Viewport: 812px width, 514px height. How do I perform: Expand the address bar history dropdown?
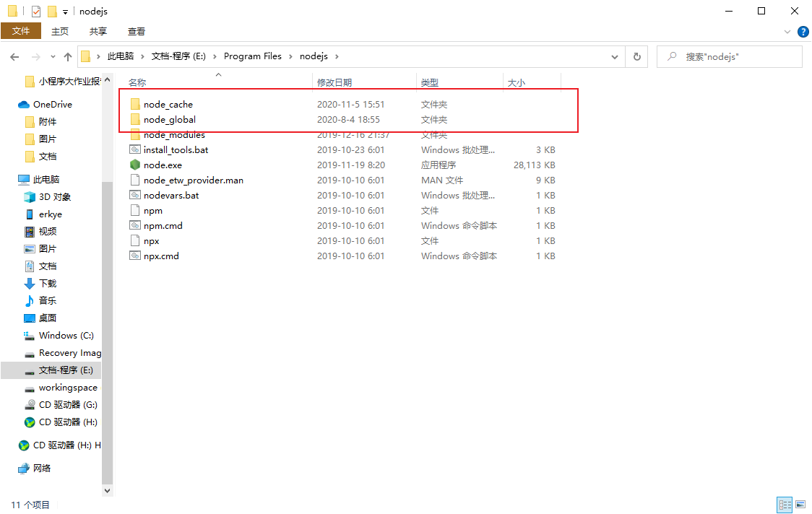pyautogui.click(x=615, y=57)
